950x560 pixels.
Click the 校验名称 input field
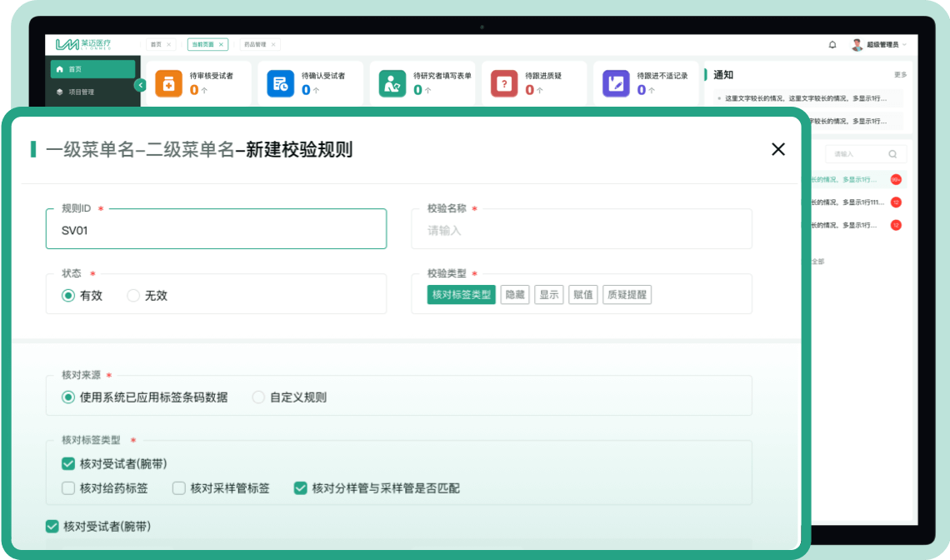pos(581,230)
